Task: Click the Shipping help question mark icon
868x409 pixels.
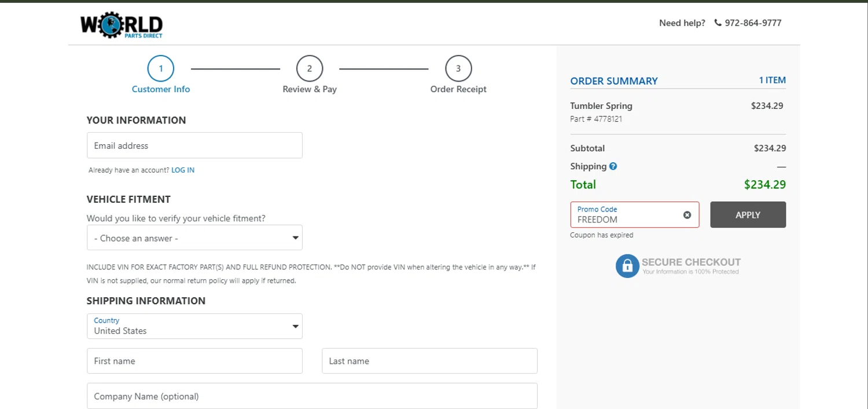Action: click(x=613, y=166)
